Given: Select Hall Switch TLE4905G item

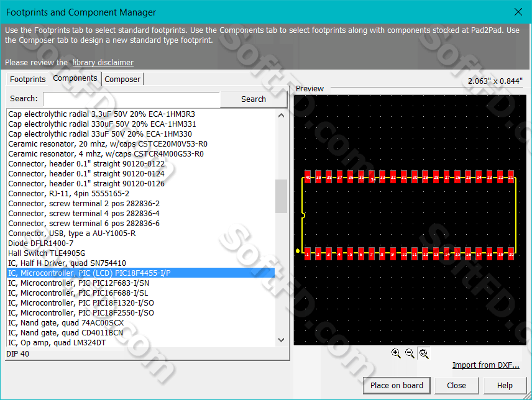Looking at the screenshot, I should tap(141, 253).
